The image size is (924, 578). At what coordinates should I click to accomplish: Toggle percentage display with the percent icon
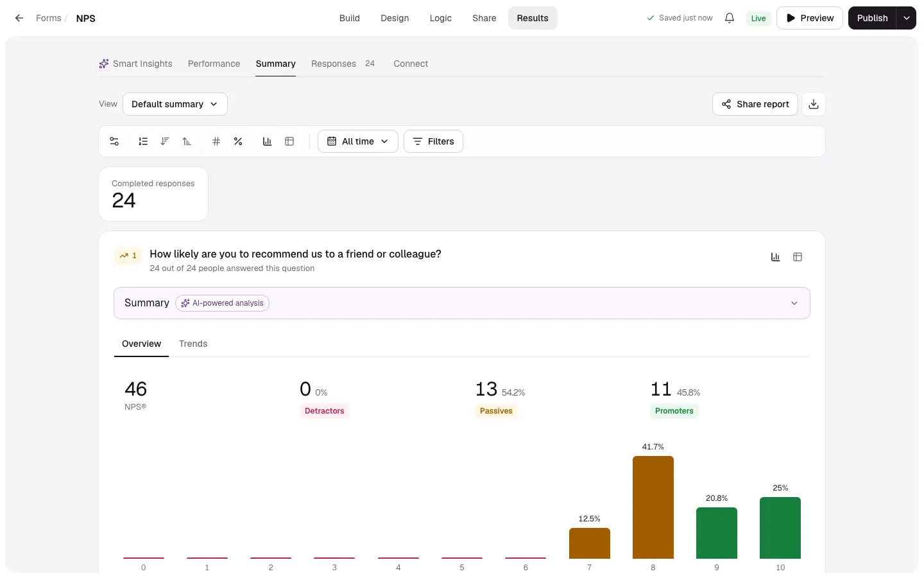238,141
